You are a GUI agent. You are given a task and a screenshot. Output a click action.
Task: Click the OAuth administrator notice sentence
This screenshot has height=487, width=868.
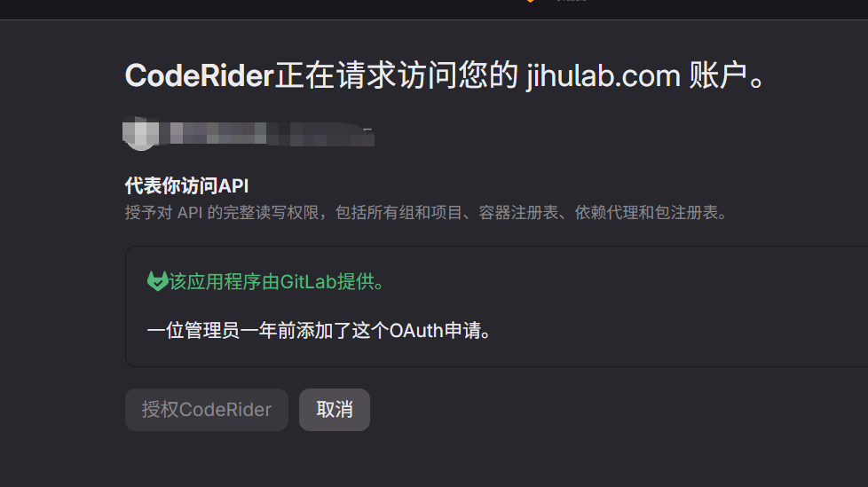tap(319, 330)
